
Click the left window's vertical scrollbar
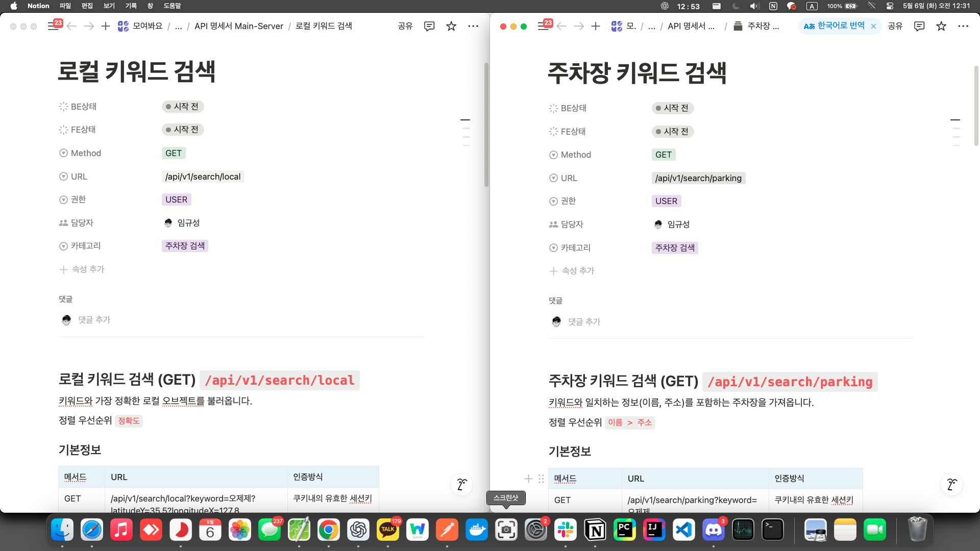pos(486,125)
